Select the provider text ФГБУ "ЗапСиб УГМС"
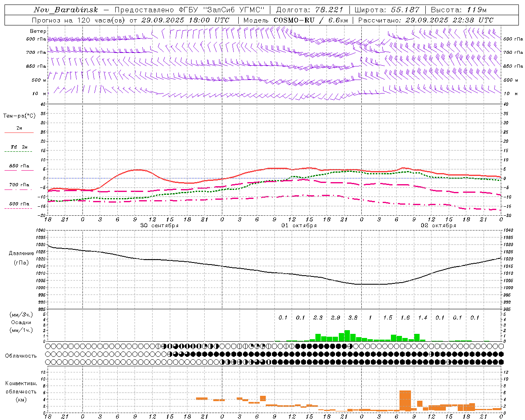525x420 pixels. pyautogui.click(x=222, y=10)
